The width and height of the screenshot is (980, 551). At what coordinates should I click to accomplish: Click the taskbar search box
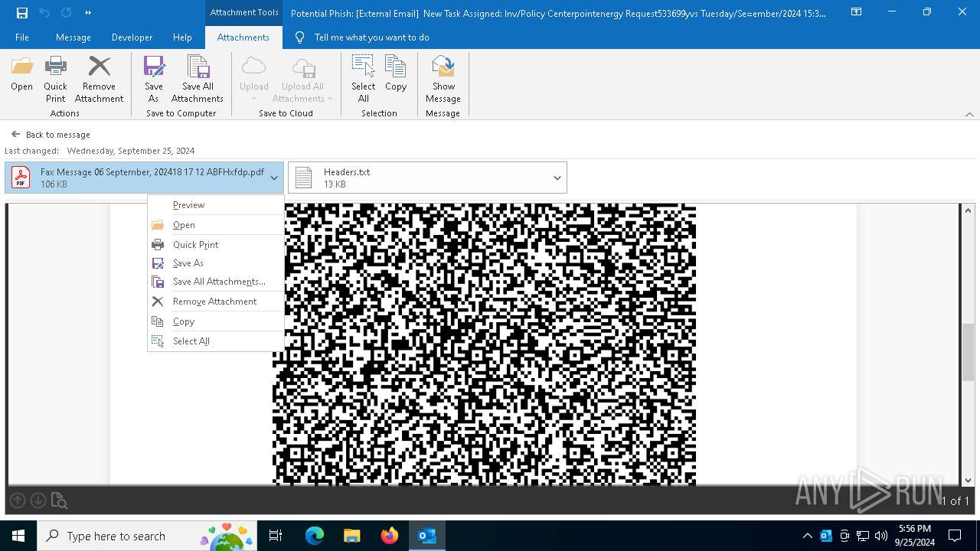click(149, 536)
